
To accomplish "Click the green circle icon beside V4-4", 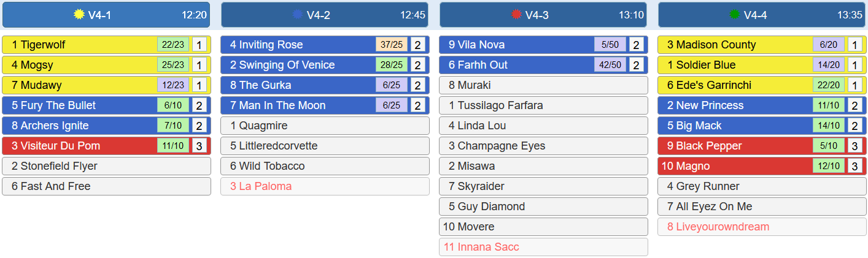I will point(735,14).
